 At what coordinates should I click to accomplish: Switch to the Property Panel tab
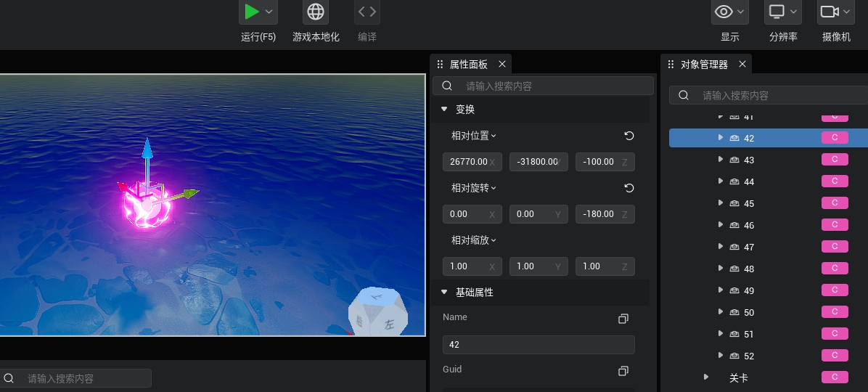pos(469,65)
